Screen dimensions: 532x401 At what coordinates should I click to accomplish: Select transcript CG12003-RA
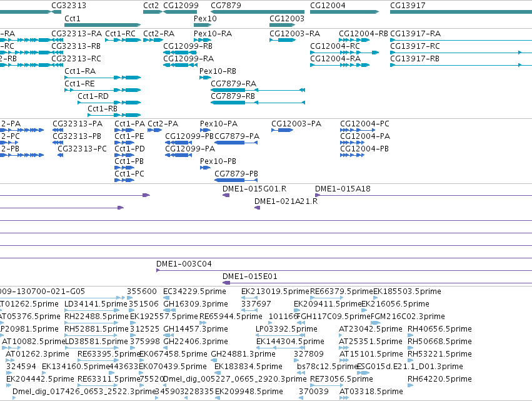click(x=283, y=40)
